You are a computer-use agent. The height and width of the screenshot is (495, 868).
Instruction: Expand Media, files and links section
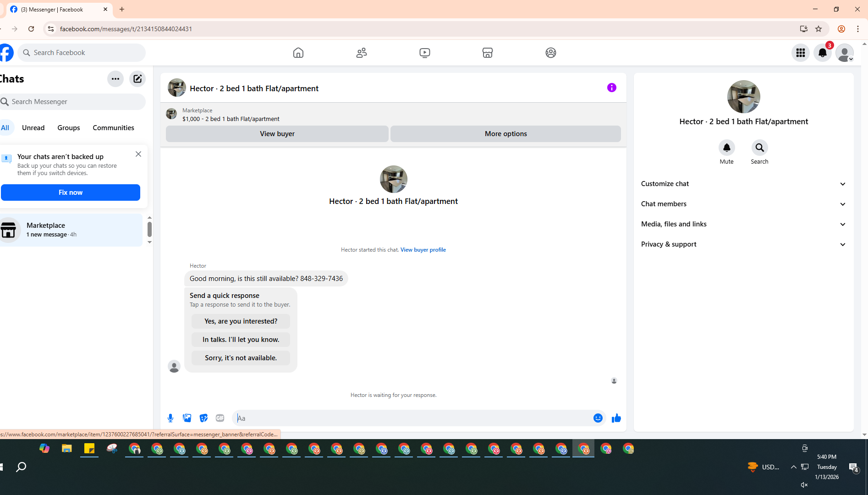743,224
